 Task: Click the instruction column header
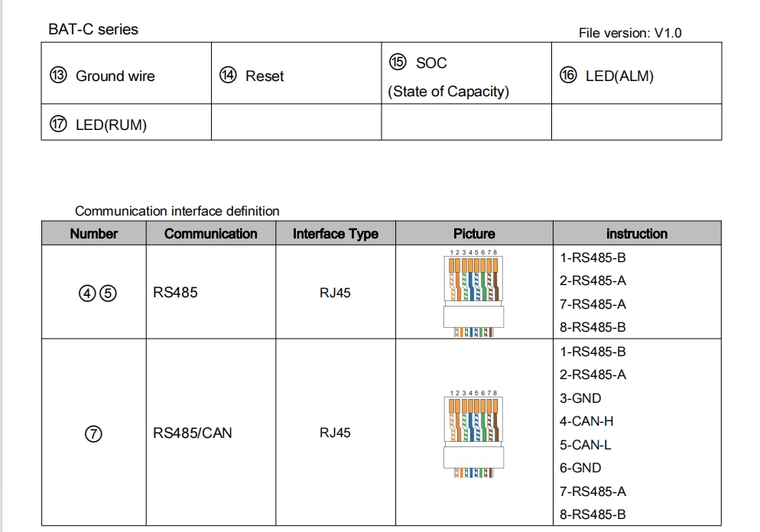(x=636, y=234)
